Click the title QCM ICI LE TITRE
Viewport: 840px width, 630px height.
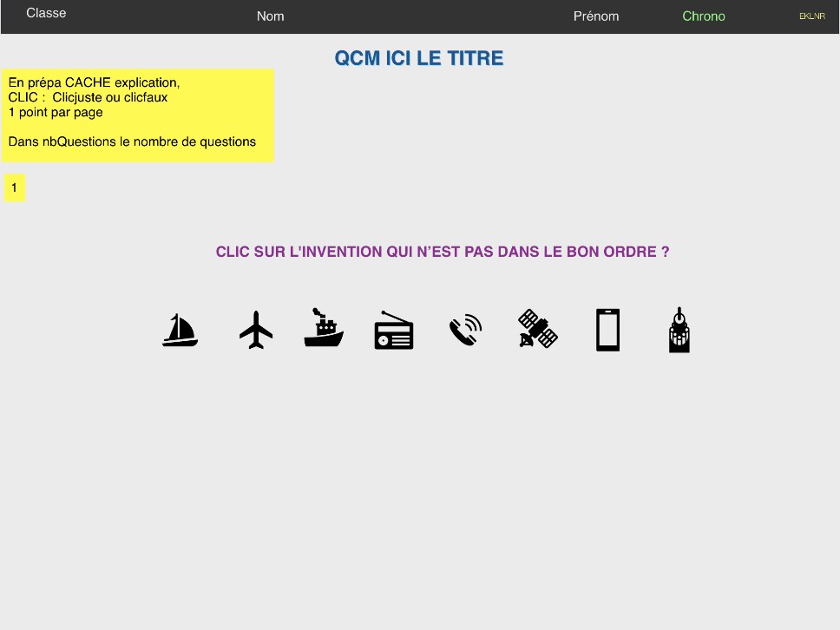[x=419, y=58]
